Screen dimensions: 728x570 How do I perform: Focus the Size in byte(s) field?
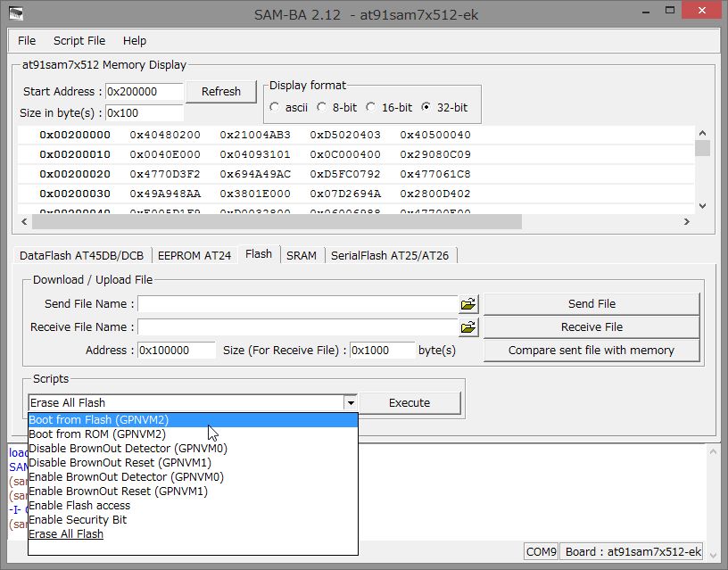click(x=145, y=112)
